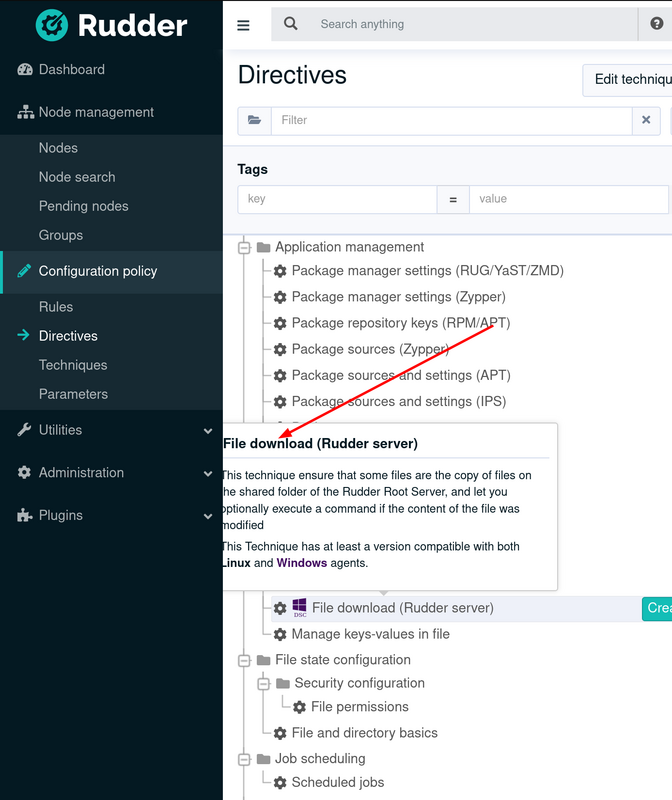Open Groups submenu item
This screenshot has height=800, width=672.
[x=61, y=235]
